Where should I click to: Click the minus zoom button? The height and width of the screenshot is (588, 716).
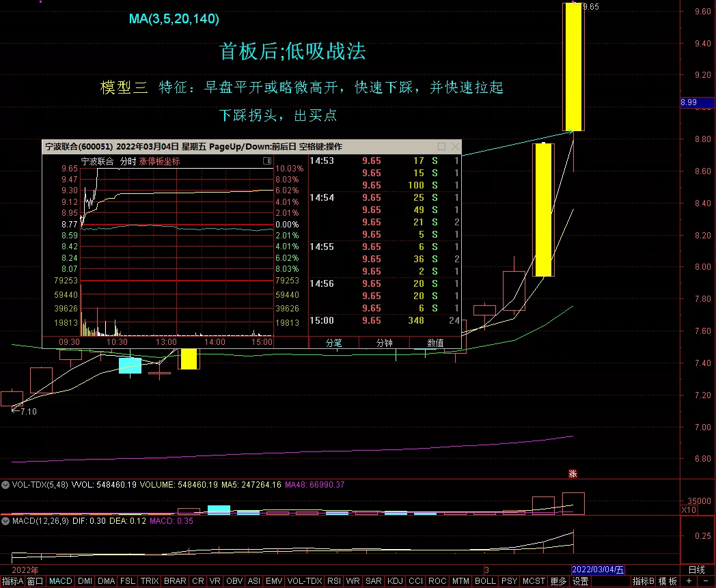(x=706, y=581)
